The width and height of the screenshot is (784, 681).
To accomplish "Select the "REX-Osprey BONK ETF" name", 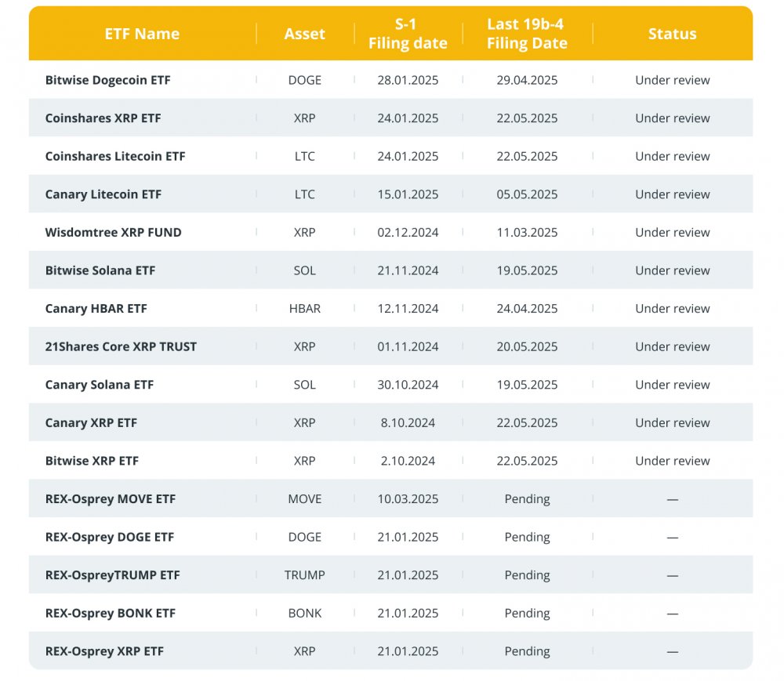I will 110,613.
